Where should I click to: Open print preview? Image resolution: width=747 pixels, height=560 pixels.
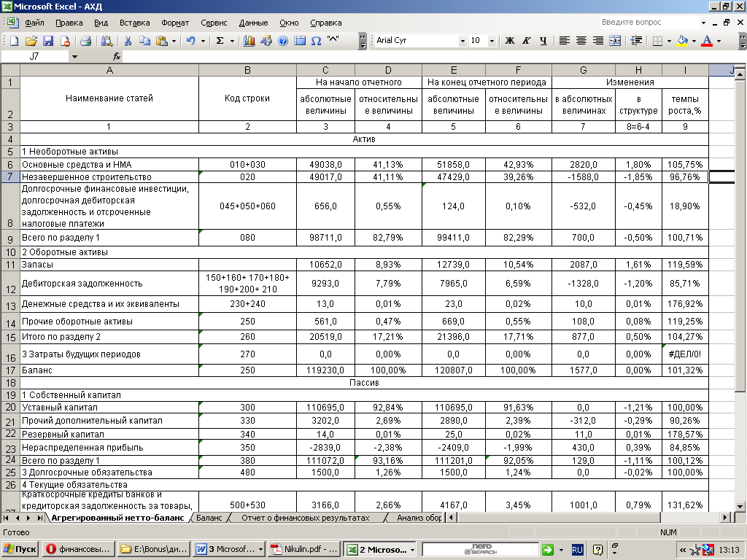point(107,41)
